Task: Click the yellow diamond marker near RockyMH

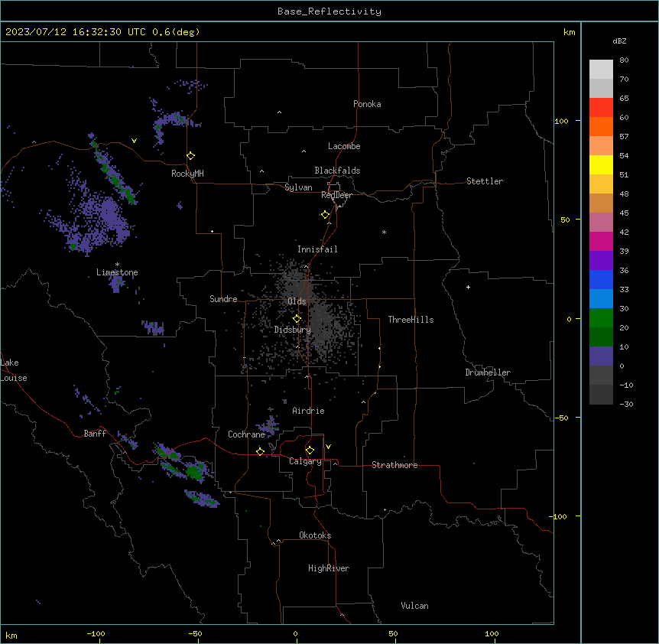Action: point(191,156)
